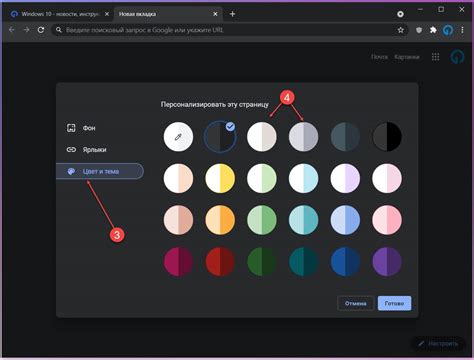Click the bookmark star in address bar
Image resolution: width=474 pixels, height=360 pixels.
(x=401, y=30)
